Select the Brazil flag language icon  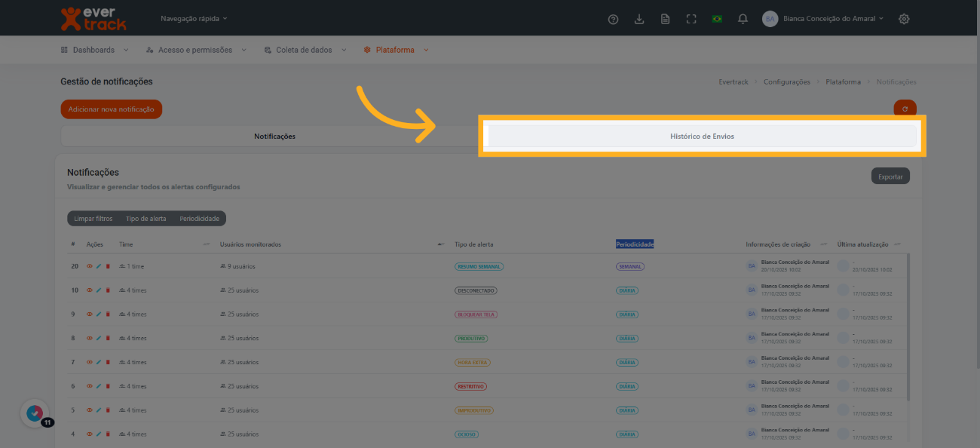coord(717,19)
